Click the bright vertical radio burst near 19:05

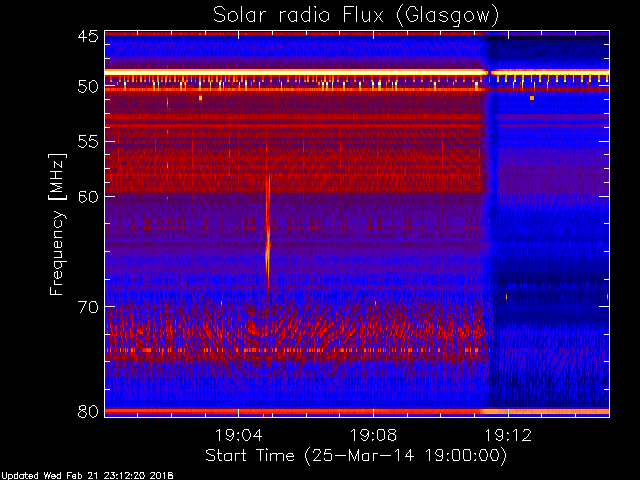click(x=268, y=237)
